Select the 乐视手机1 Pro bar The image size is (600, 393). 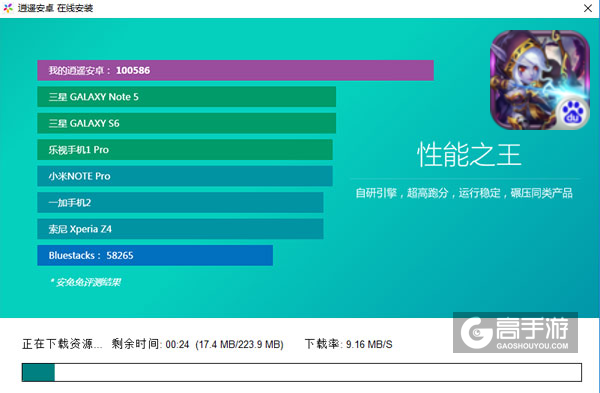185,150
